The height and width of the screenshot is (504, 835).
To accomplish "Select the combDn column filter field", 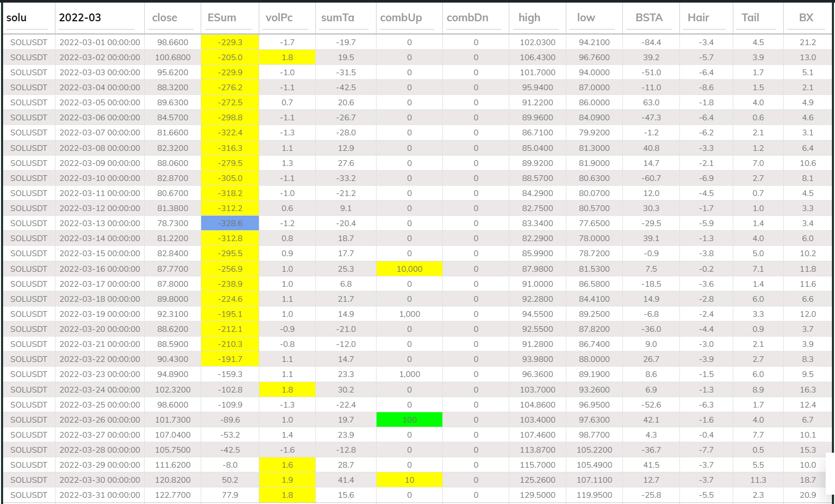I will pyautogui.click(x=475, y=18).
